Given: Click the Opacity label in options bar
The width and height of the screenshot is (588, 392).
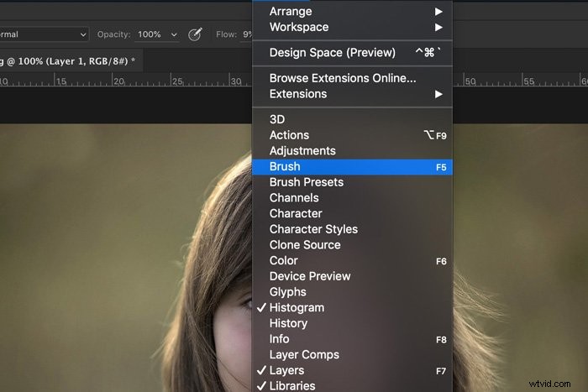Looking at the screenshot, I should (x=113, y=34).
